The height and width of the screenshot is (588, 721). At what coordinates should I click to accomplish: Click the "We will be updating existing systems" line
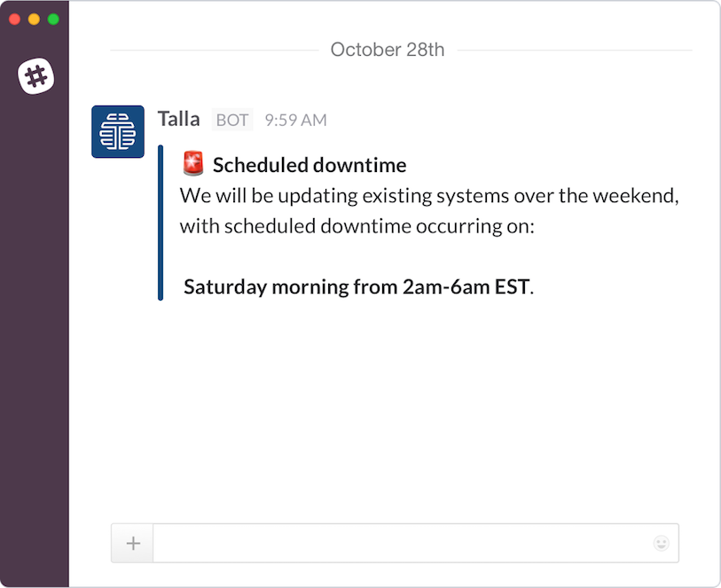tap(429, 195)
